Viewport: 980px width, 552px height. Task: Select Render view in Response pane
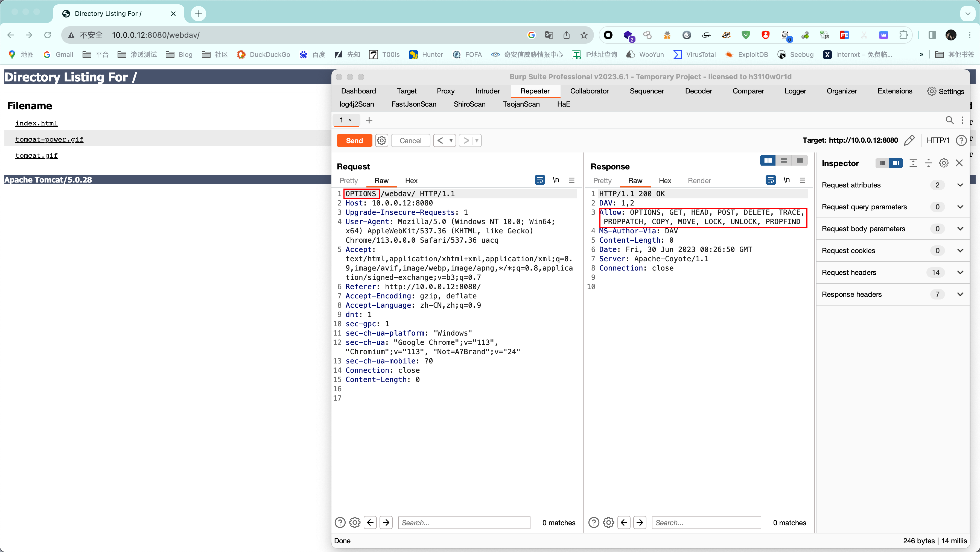click(699, 181)
